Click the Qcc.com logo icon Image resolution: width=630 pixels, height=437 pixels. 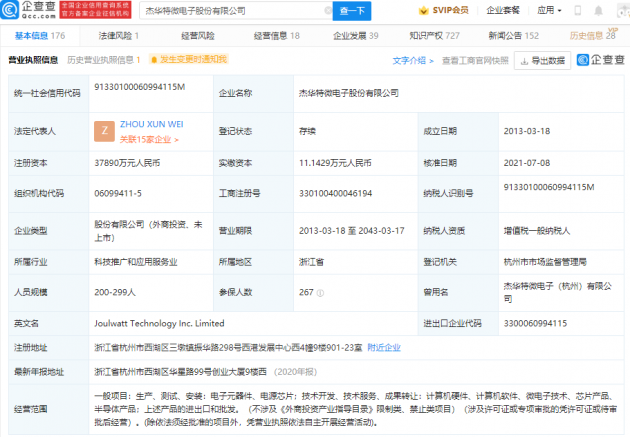(x=10, y=10)
